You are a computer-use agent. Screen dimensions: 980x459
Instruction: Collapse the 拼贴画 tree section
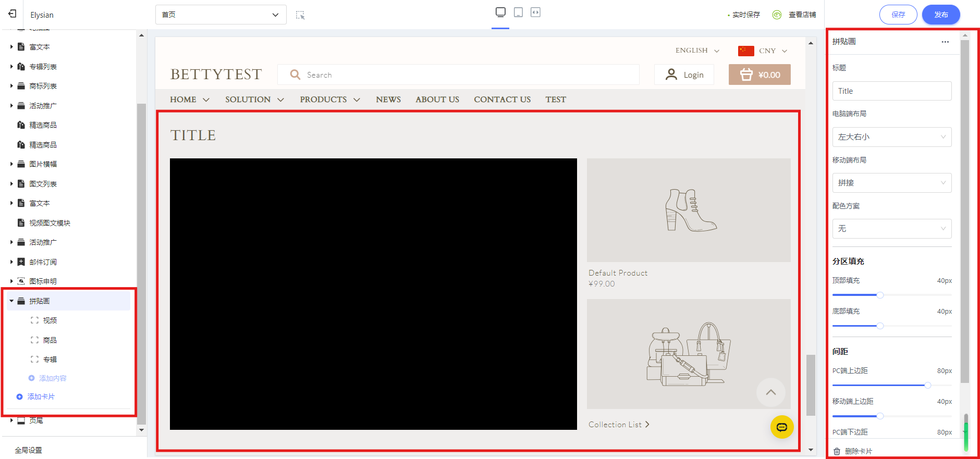click(11, 301)
